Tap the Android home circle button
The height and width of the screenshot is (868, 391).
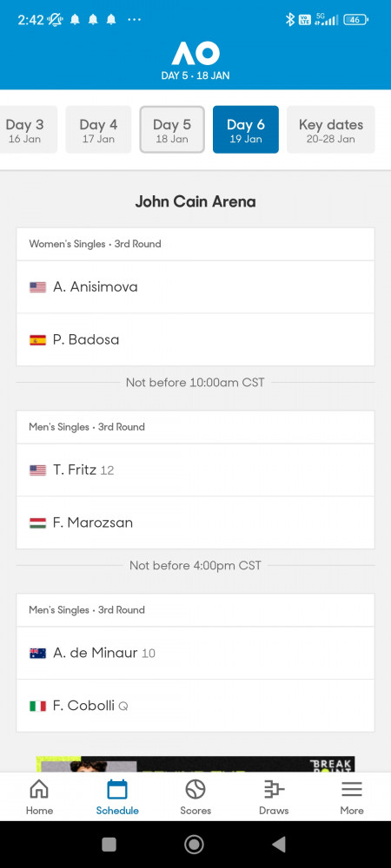pos(195,845)
